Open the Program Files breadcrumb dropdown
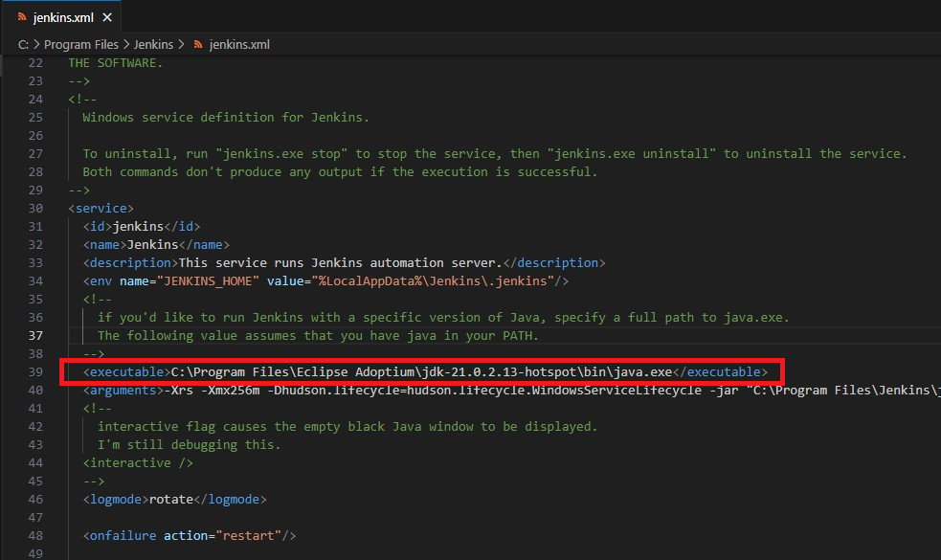 81,44
